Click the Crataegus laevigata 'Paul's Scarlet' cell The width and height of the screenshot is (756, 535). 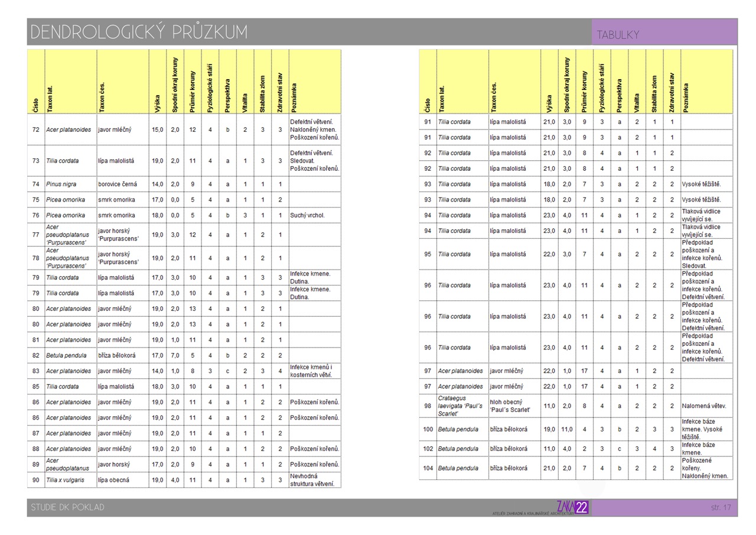pos(462,406)
